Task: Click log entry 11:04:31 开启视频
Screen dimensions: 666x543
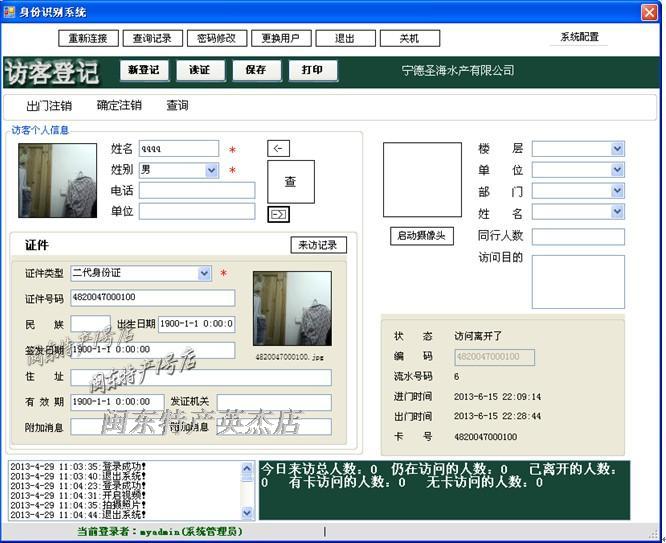Action: point(78,495)
